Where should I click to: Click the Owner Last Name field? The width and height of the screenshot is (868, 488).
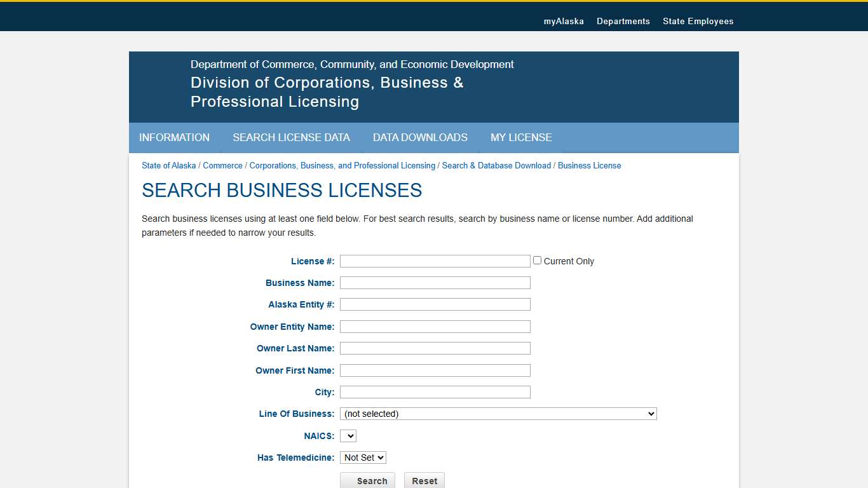(435, 348)
